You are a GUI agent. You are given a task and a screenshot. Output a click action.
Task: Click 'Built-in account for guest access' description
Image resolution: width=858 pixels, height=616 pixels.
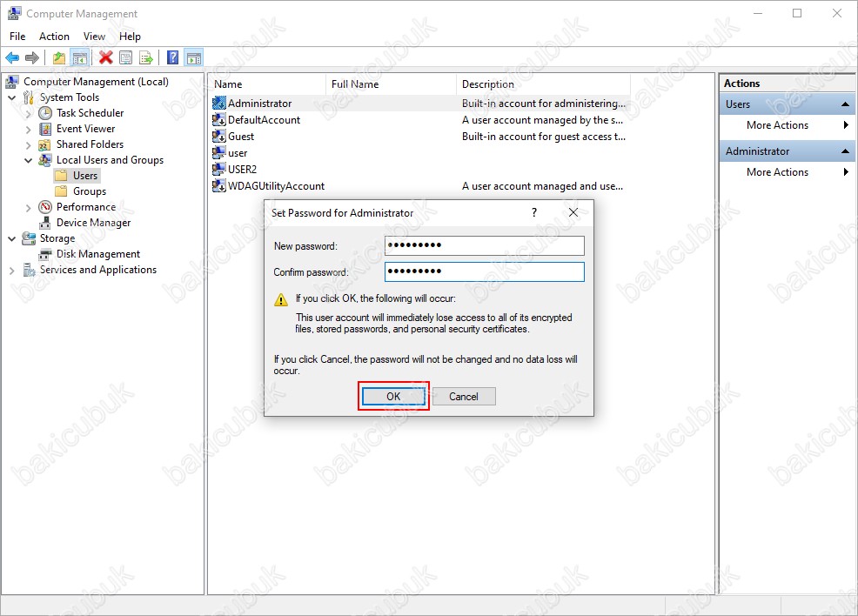(543, 137)
